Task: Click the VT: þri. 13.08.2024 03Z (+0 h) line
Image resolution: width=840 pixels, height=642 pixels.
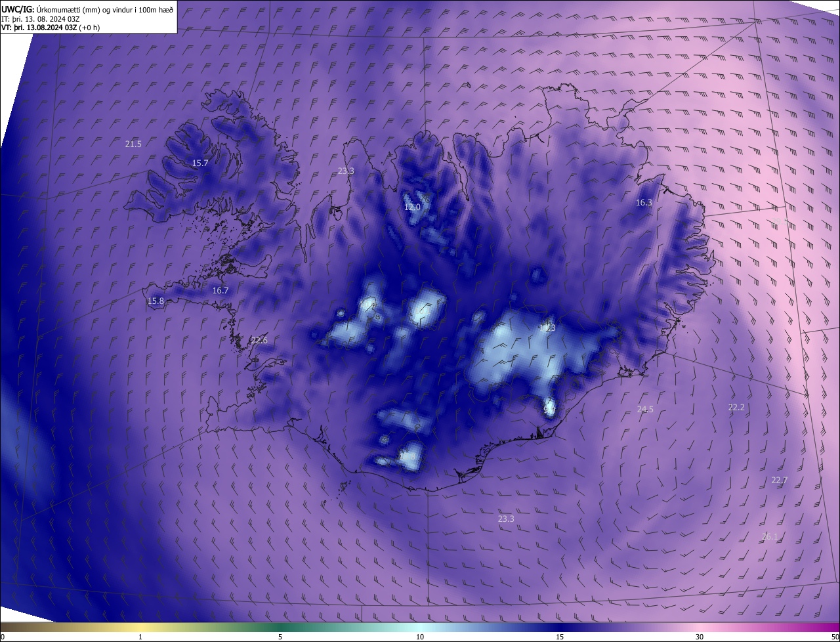Action: [x=51, y=28]
